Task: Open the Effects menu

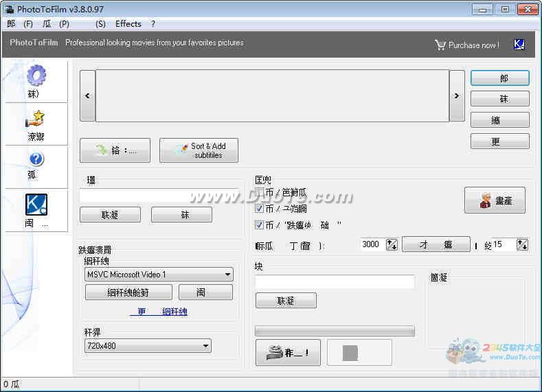Action: (x=128, y=24)
